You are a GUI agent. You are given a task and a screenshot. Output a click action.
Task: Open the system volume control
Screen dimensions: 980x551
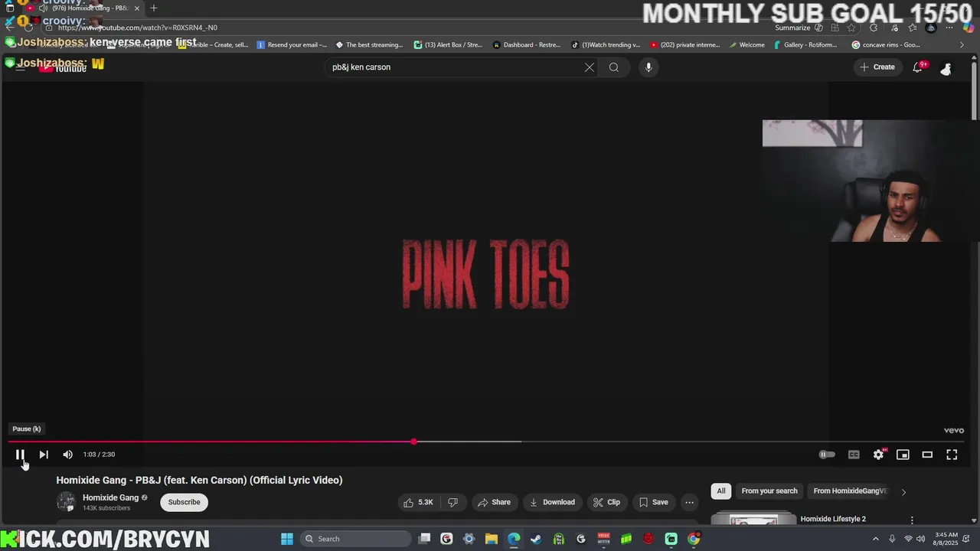pyautogui.click(x=920, y=539)
